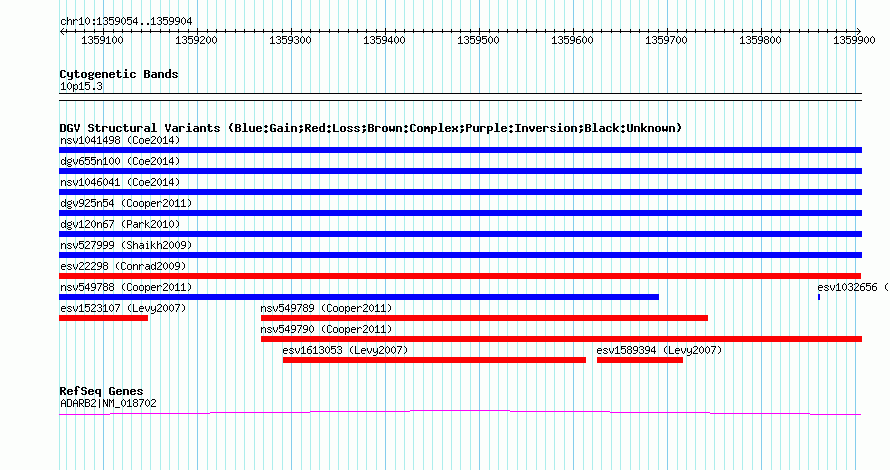
Task: Click ruler position 1359600
Action: tap(572, 40)
